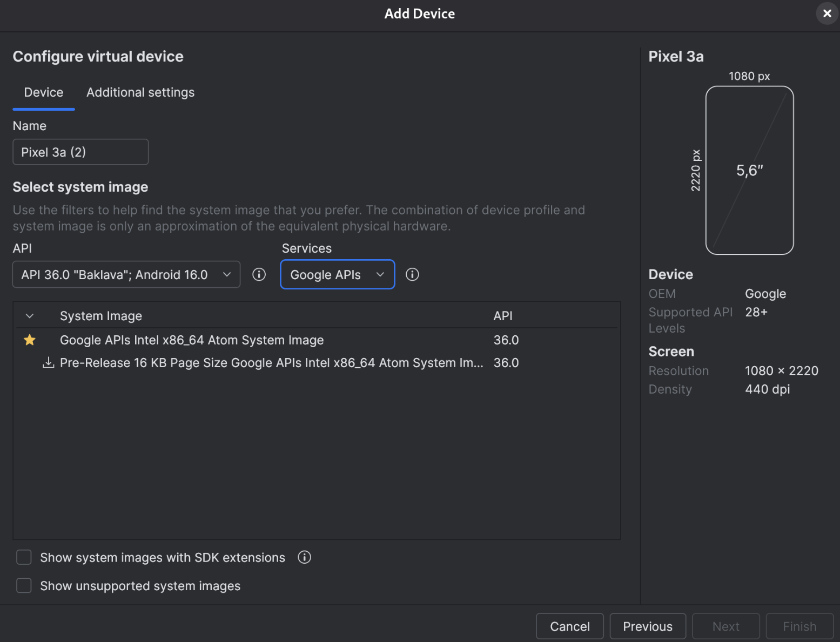840x642 pixels.
Task: Enable Show system images with SDK extensions
Action: tap(24, 557)
